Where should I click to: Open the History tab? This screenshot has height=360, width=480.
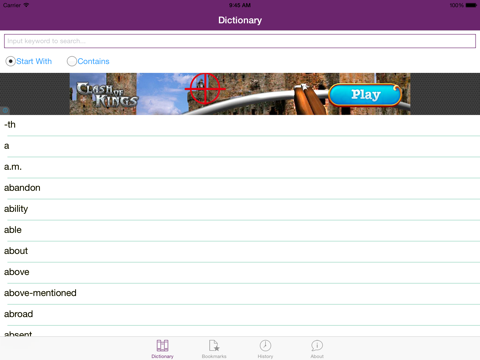point(265,349)
